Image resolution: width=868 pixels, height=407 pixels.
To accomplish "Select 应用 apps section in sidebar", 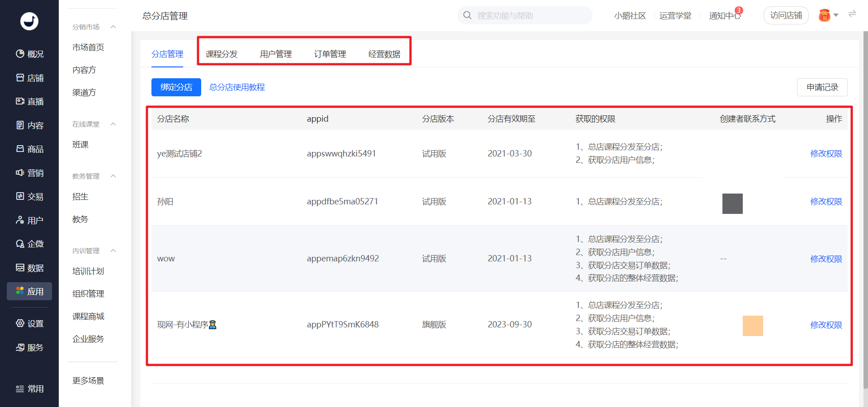I will click(x=29, y=291).
